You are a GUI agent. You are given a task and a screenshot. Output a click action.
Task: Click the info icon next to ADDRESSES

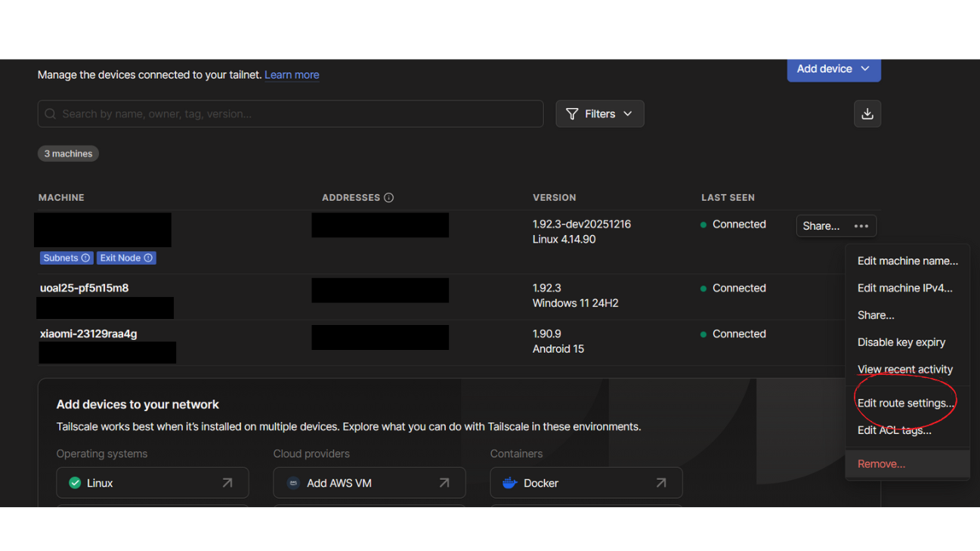pyautogui.click(x=389, y=198)
